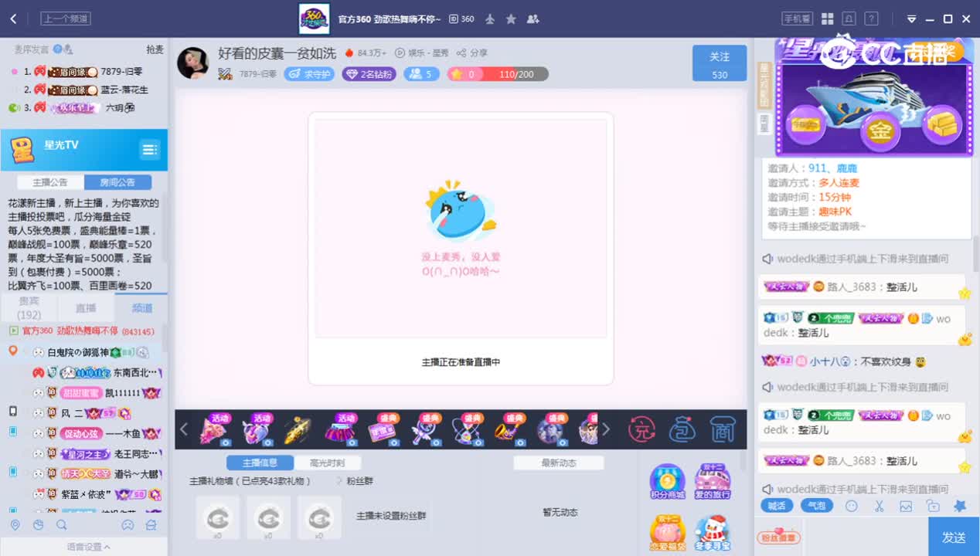Select the purple skirt gift icon
The image size is (980, 556).
point(339,430)
